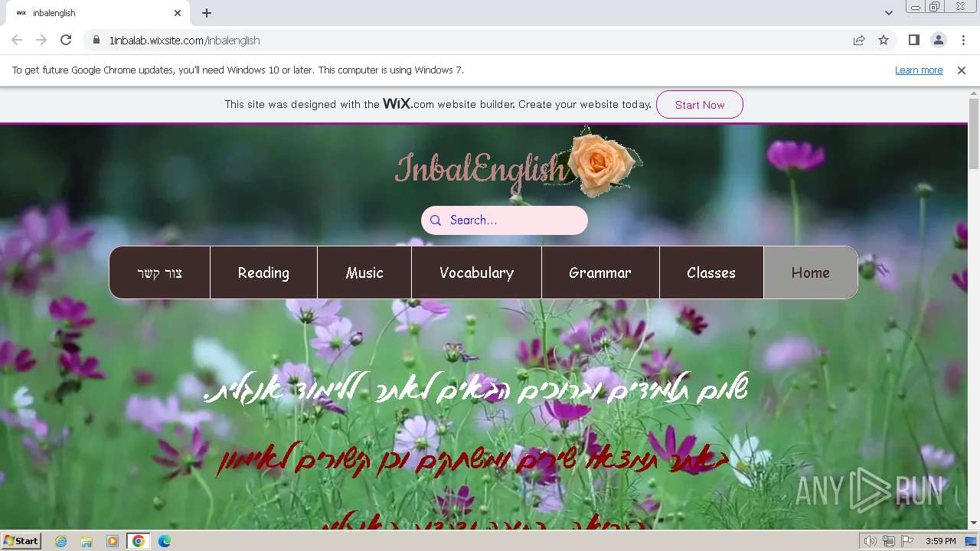This screenshot has height=551, width=980.
Task: Open the Reading menu item
Action: 263,272
